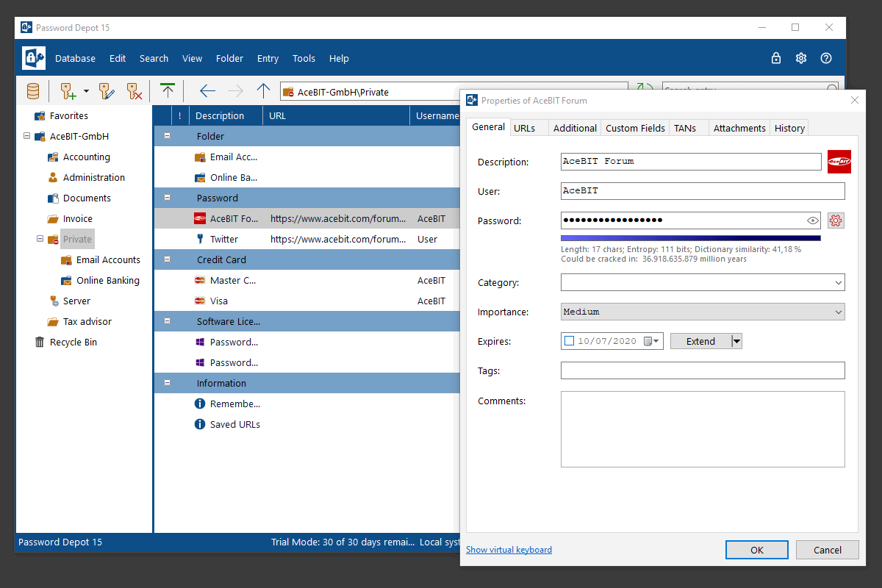882x588 pixels.
Task: Open the Importance dropdown set to Medium
Action: [703, 312]
